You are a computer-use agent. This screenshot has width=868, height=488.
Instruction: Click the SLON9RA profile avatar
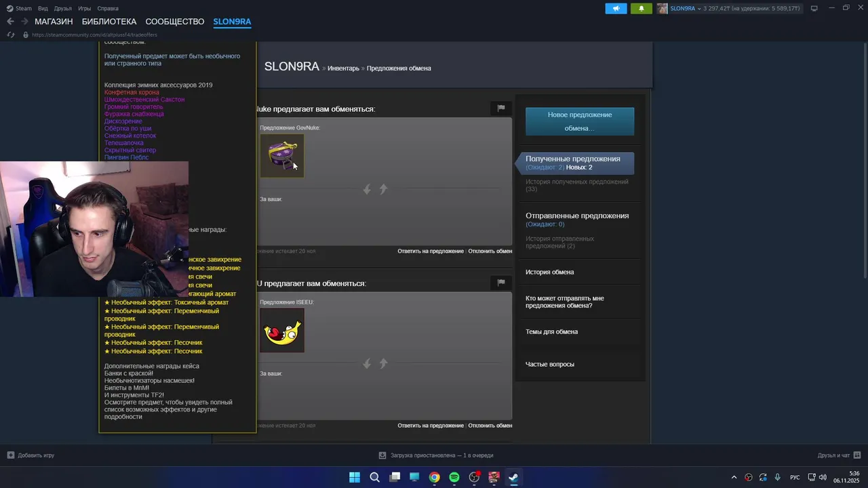point(662,9)
